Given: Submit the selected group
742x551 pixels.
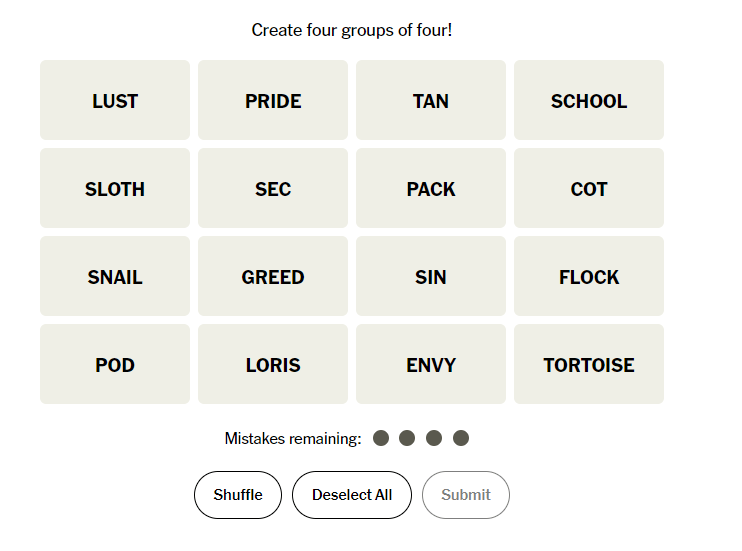Looking at the screenshot, I should point(466,495).
